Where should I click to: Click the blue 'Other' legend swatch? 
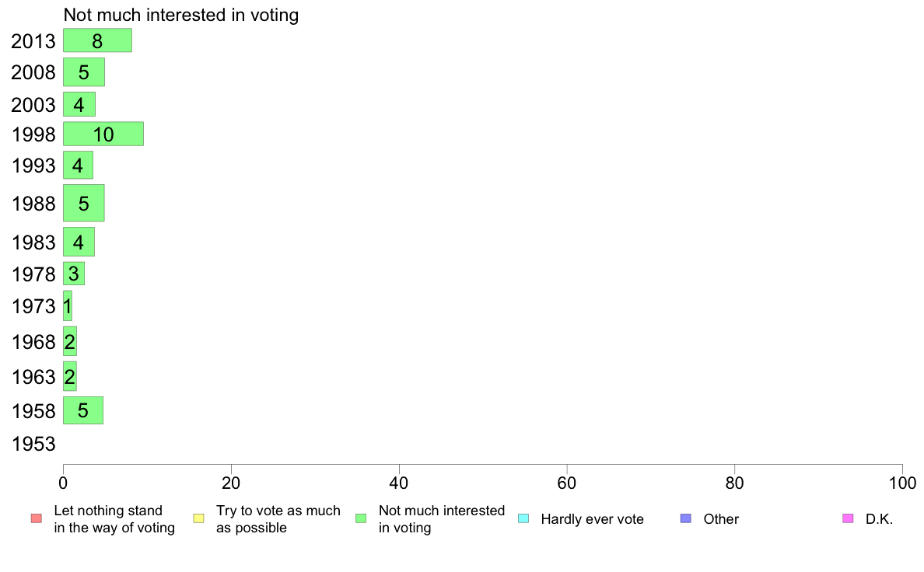(686, 518)
